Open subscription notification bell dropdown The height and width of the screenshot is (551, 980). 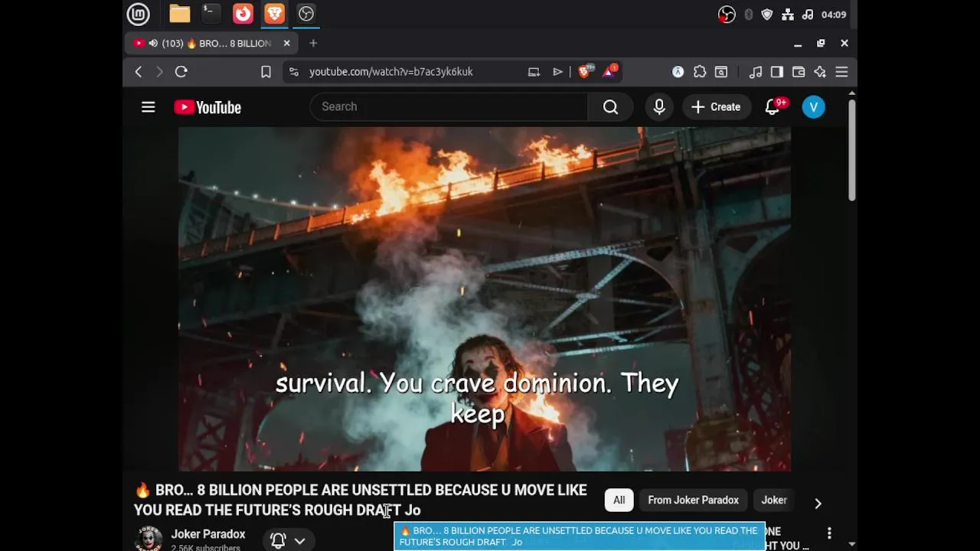tap(289, 540)
